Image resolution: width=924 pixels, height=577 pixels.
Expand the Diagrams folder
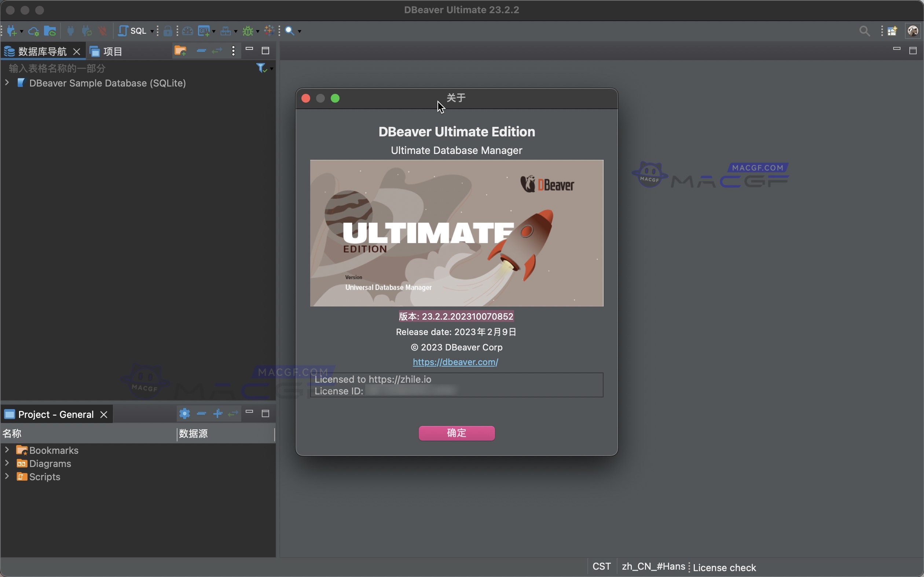tap(6, 463)
